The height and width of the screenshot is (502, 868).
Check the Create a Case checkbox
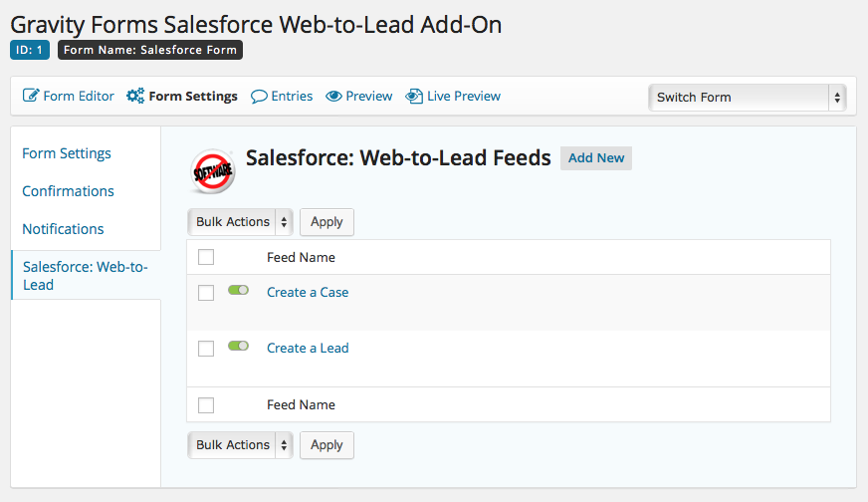coord(206,293)
